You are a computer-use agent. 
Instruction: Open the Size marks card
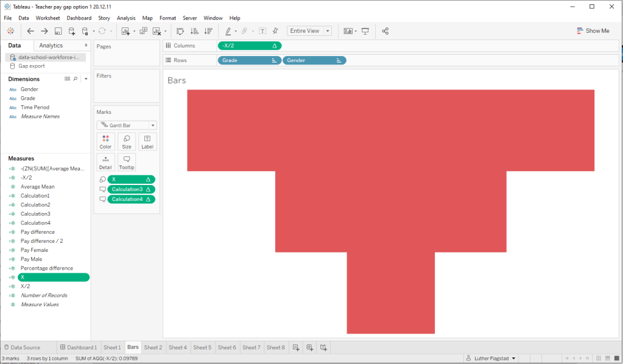127,142
